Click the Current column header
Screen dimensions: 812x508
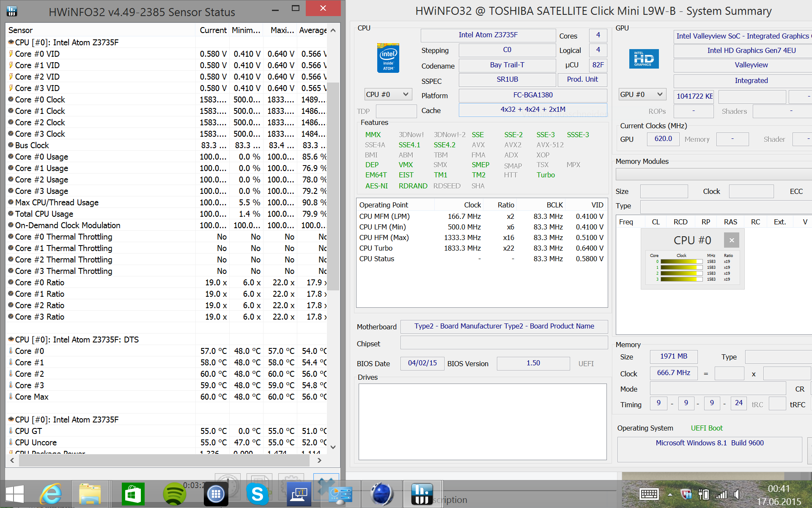point(213,30)
